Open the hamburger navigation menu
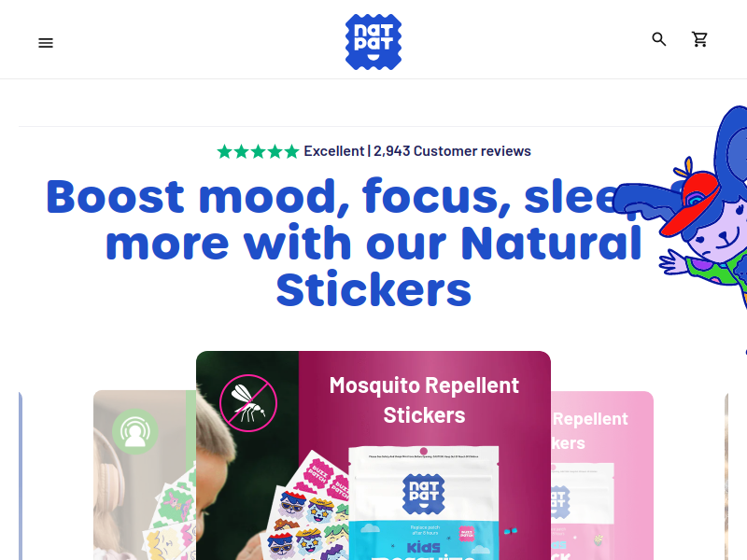Screen dimensions: 747x560 coord(46,43)
